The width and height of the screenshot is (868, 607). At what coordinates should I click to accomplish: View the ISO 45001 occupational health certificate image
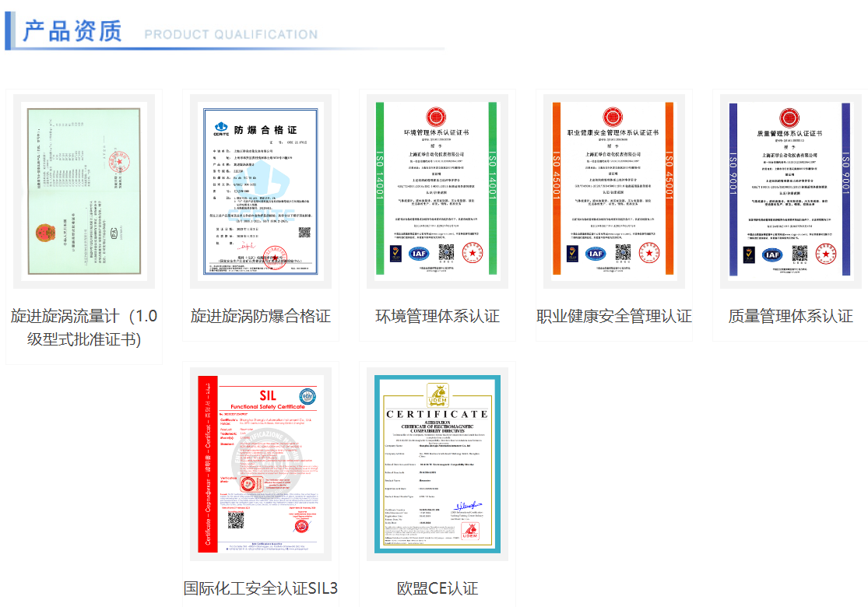coord(613,191)
